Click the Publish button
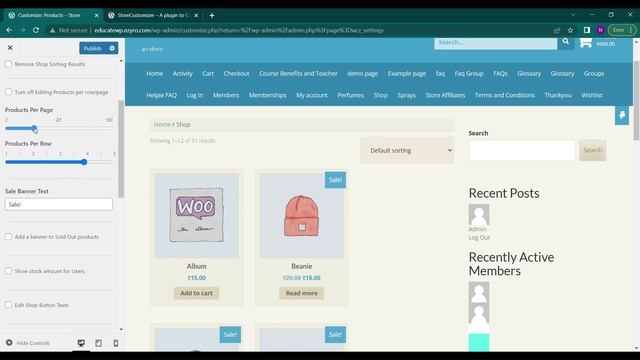This screenshot has width=640, height=360. (93, 48)
